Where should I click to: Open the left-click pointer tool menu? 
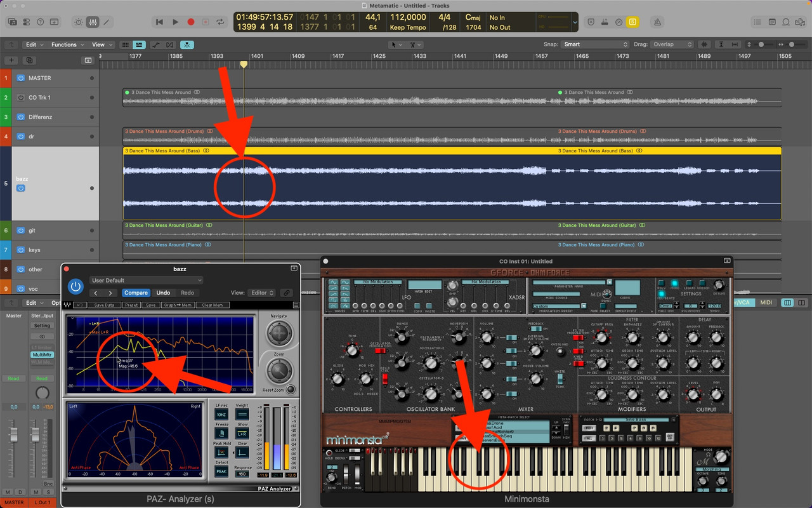click(396, 44)
